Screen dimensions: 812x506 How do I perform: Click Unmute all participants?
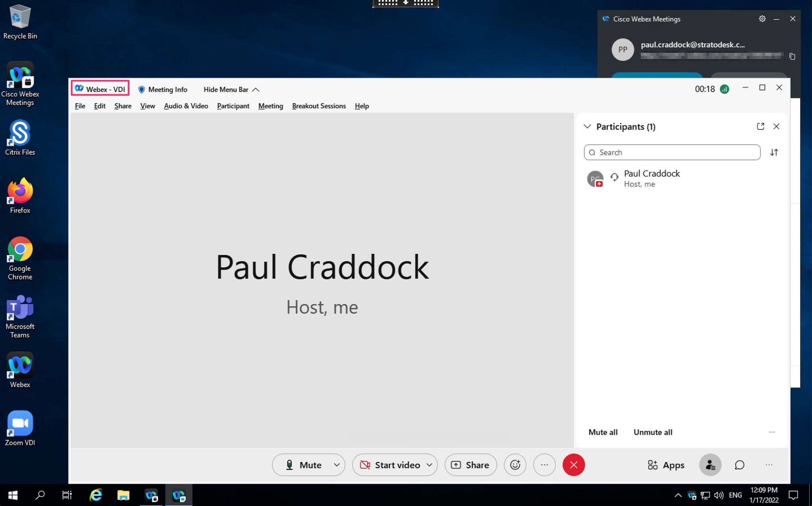point(653,432)
